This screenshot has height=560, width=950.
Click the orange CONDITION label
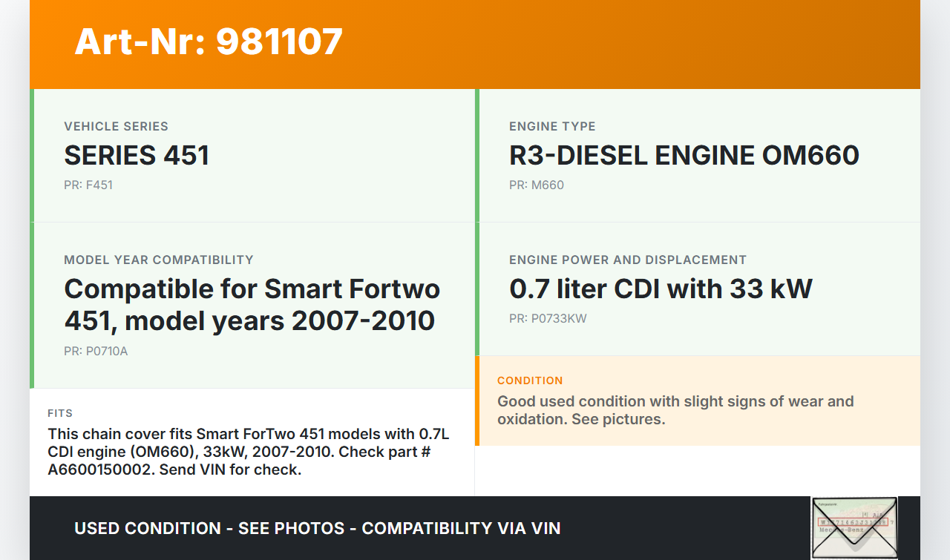click(530, 381)
